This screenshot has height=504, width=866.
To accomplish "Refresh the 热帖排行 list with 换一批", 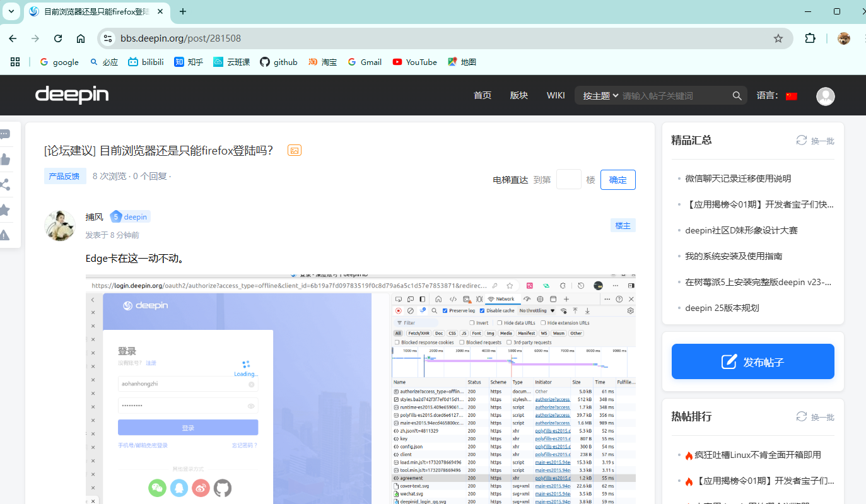I will click(815, 417).
